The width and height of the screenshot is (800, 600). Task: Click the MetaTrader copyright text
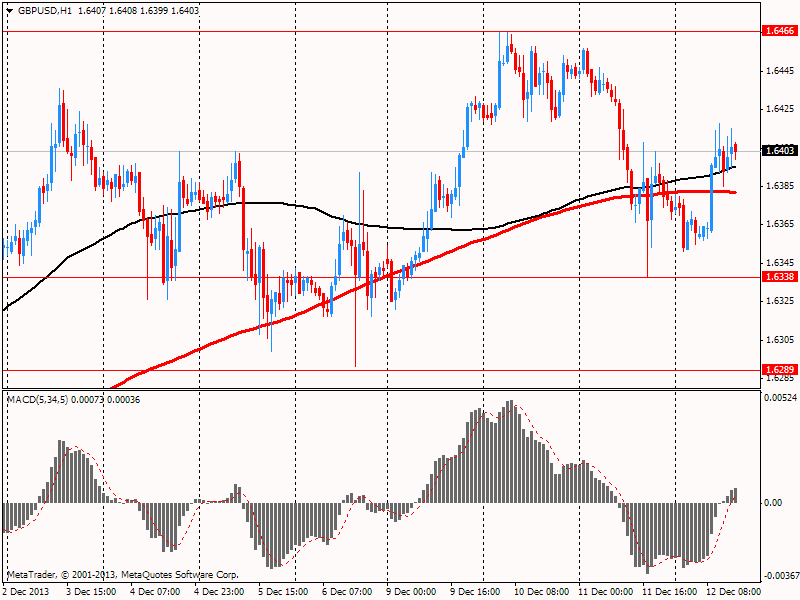click(x=122, y=575)
